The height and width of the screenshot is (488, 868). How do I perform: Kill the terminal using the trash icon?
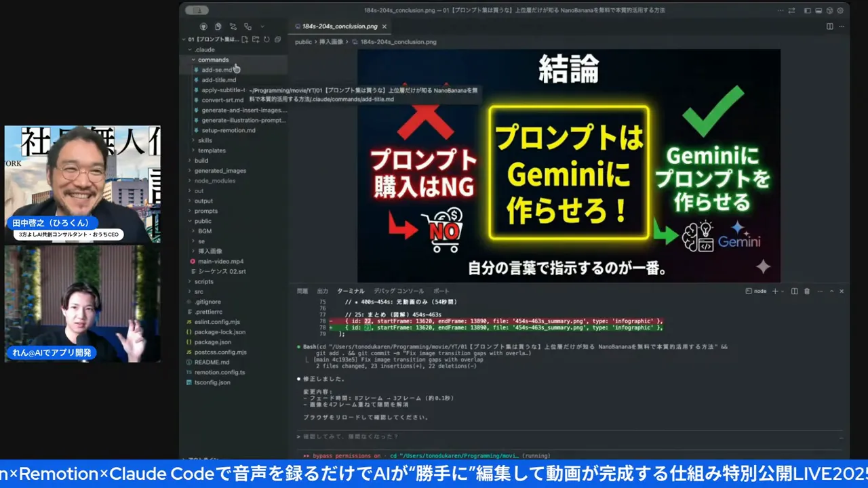[807, 291]
